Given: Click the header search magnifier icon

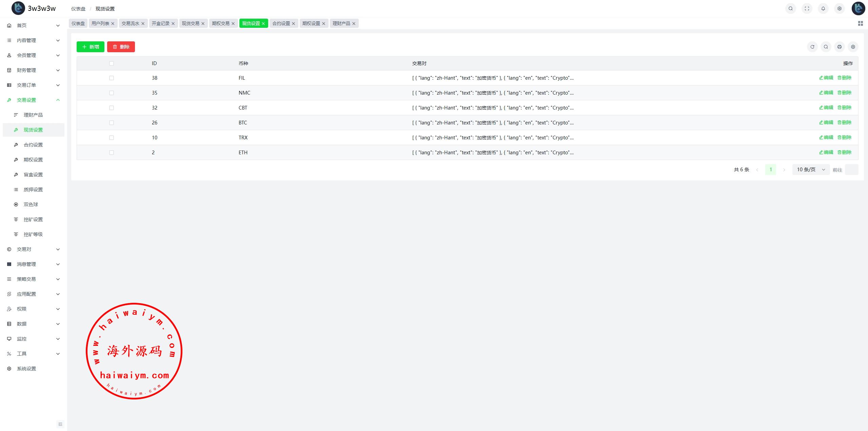Looking at the screenshot, I should point(790,8).
